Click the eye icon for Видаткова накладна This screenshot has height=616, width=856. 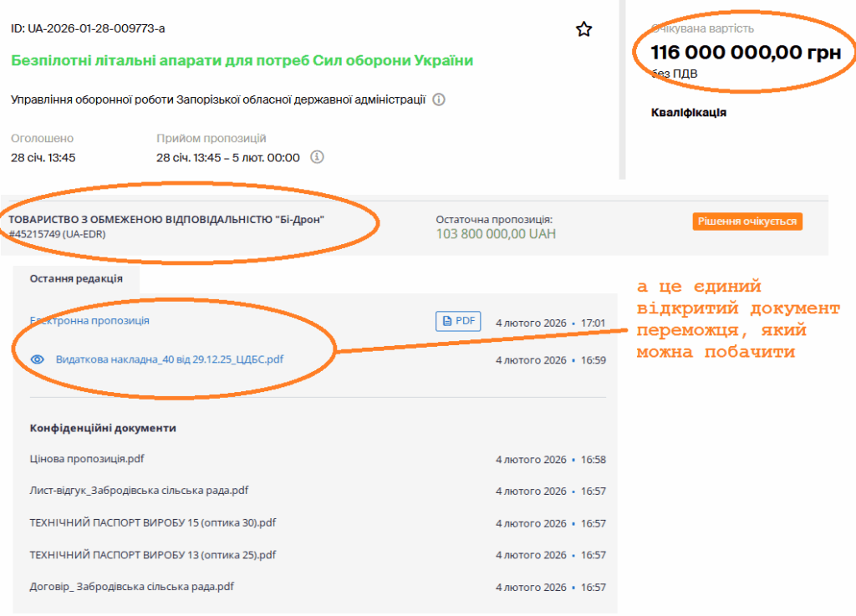[37, 359]
